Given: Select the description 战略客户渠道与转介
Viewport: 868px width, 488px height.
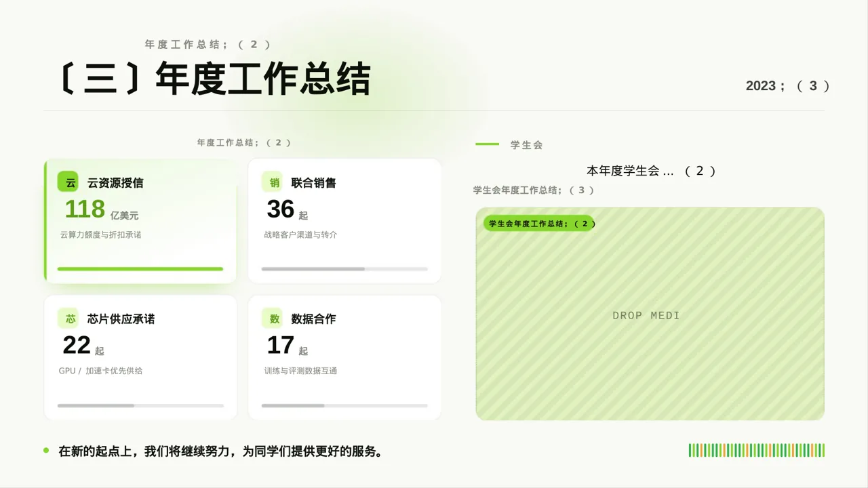Looking at the screenshot, I should coord(300,235).
